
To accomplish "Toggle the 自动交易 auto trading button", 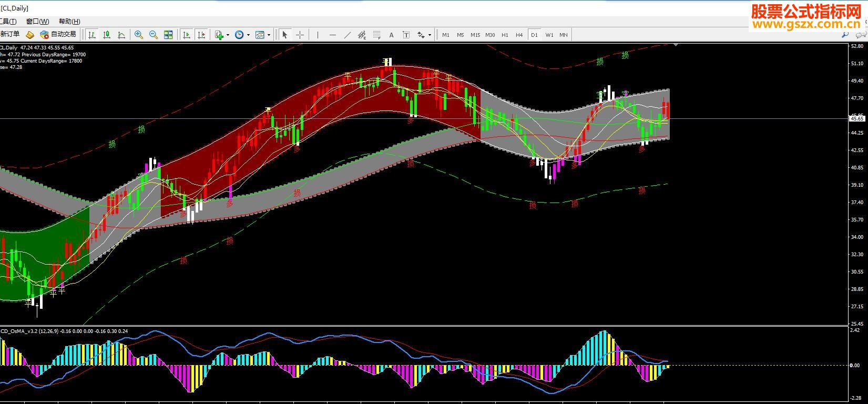I will click(x=58, y=35).
